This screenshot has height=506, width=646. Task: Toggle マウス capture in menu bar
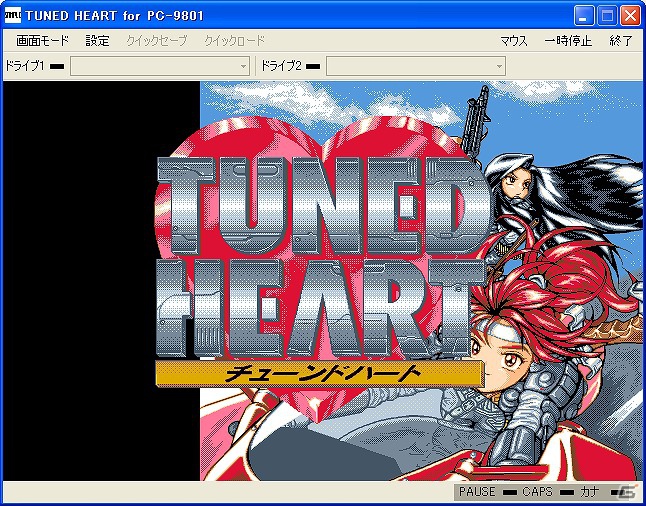click(514, 41)
